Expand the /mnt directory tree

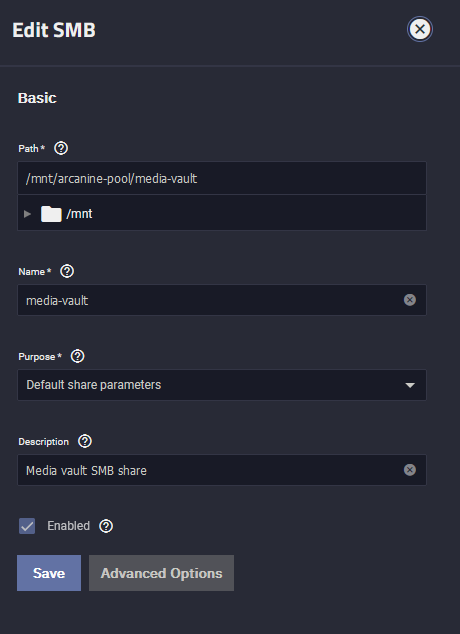[x=27, y=214]
